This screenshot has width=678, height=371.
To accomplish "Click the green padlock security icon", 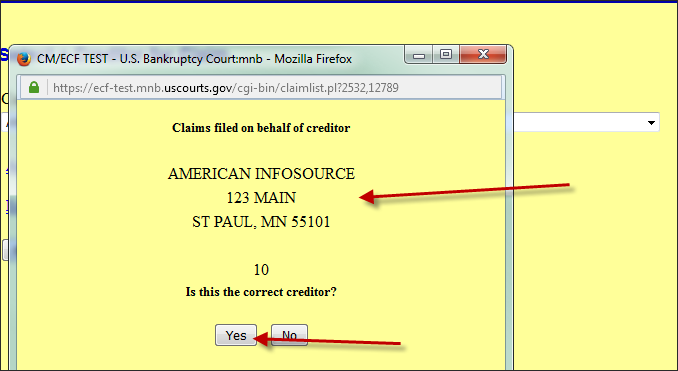I will point(34,88).
